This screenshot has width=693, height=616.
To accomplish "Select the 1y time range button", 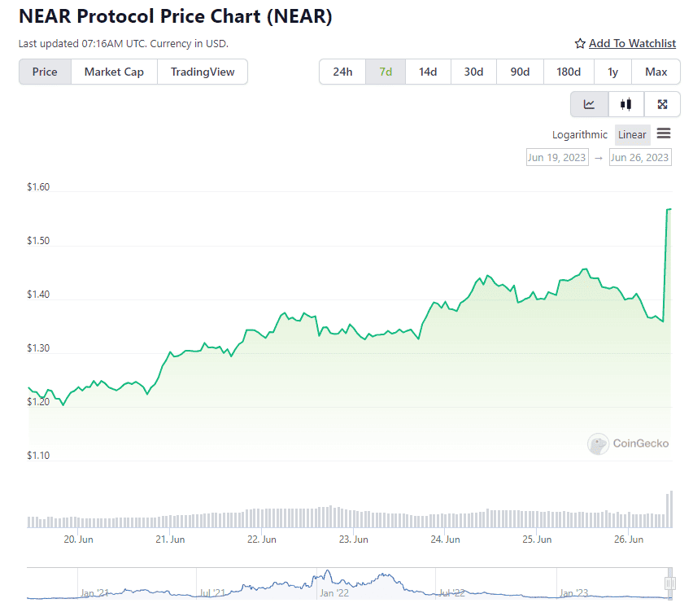I will (612, 72).
